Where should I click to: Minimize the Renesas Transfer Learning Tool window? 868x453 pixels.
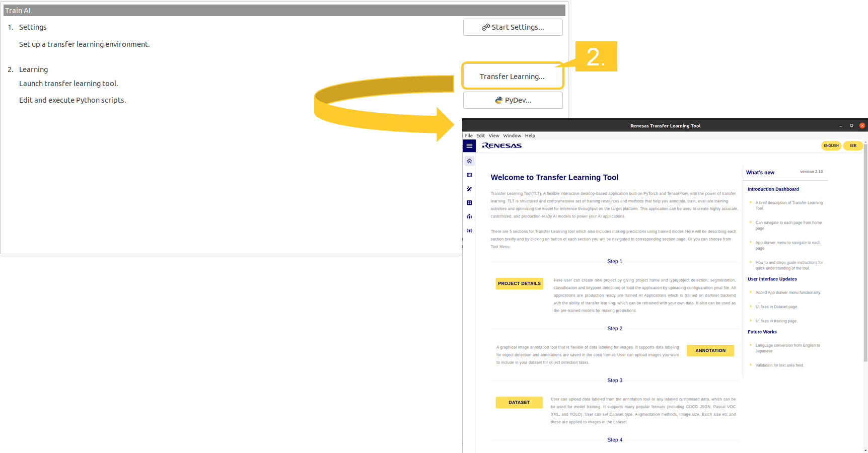click(x=840, y=126)
